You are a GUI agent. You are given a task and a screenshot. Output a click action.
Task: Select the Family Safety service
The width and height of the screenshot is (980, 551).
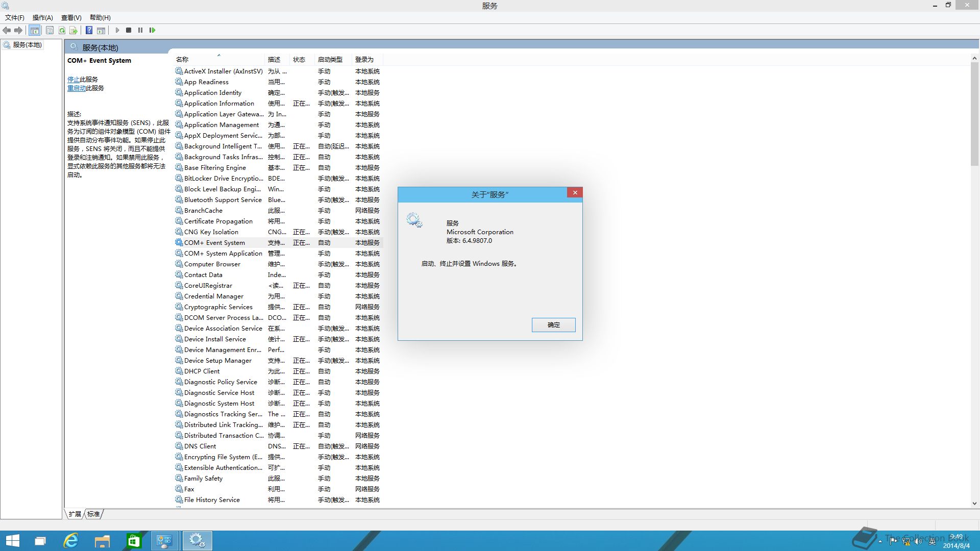coord(278,479)
